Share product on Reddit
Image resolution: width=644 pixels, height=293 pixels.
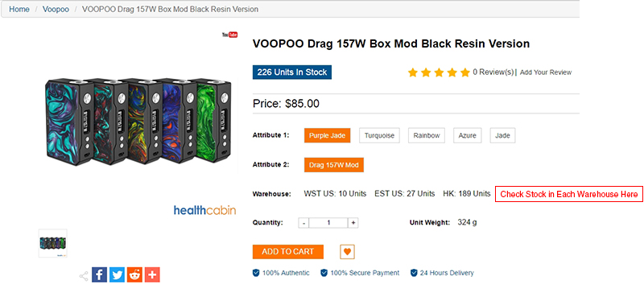pyautogui.click(x=134, y=275)
